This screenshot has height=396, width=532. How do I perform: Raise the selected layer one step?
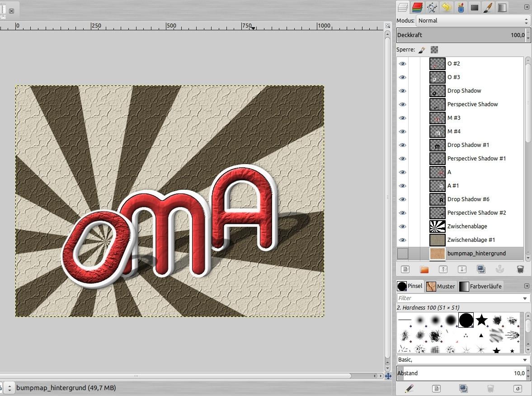[443, 269]
